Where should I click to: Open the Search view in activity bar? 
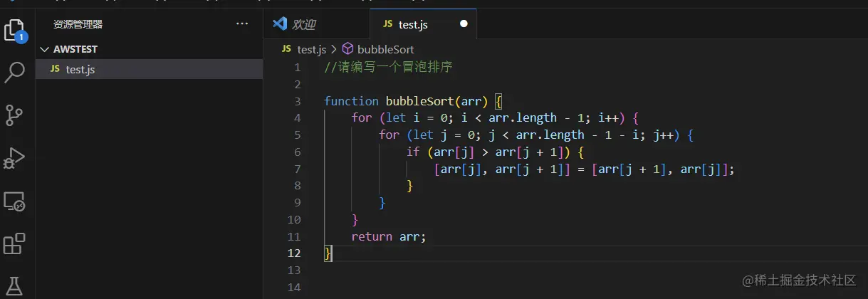coord(15,72)
